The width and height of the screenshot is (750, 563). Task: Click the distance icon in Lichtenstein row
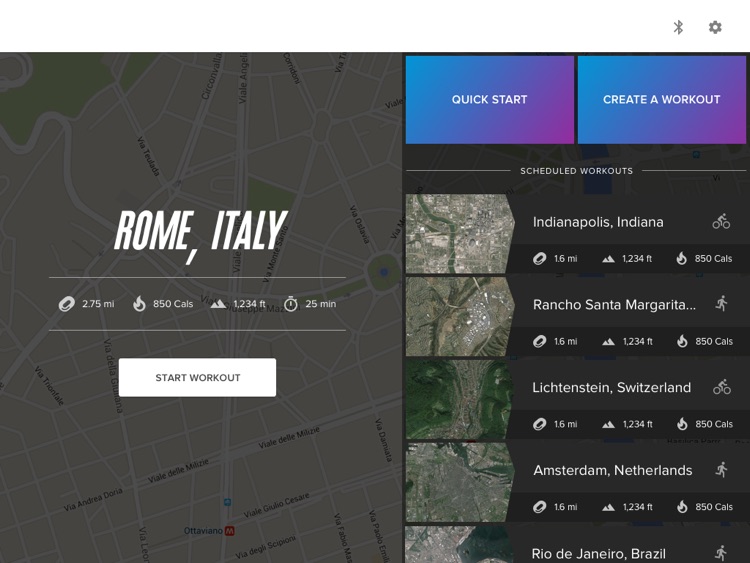point(540,424)
